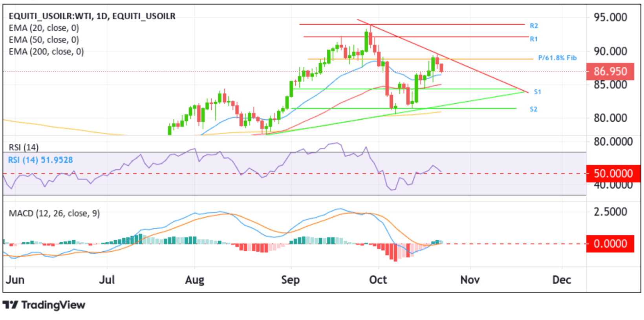Click the 80.000 price axis value
Image resolution: width=644 pixels, height=320 pixels.
610,118
